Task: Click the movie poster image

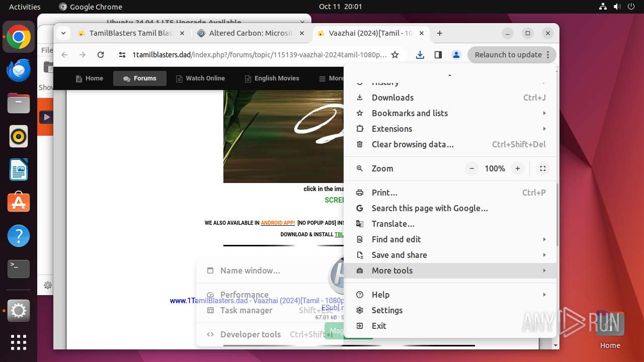Action: click(283, 136)
